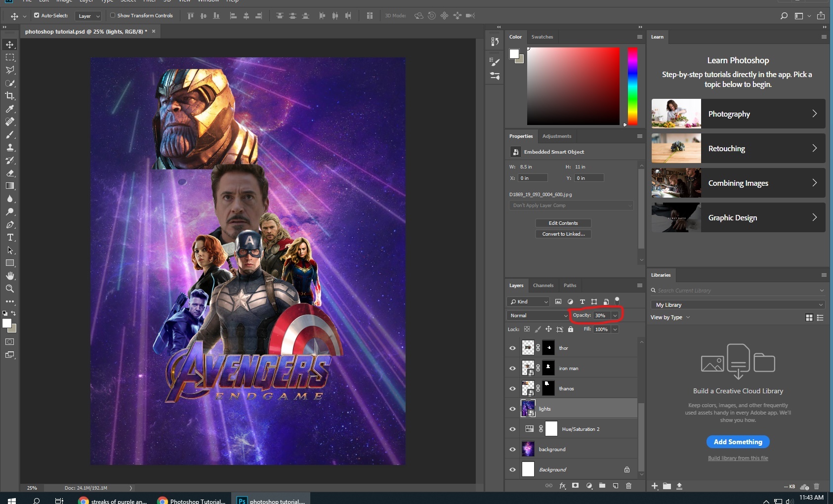This screenshot has width=833, height=504.
Task: Hide the thanos layer
Action: pos(512,388)
